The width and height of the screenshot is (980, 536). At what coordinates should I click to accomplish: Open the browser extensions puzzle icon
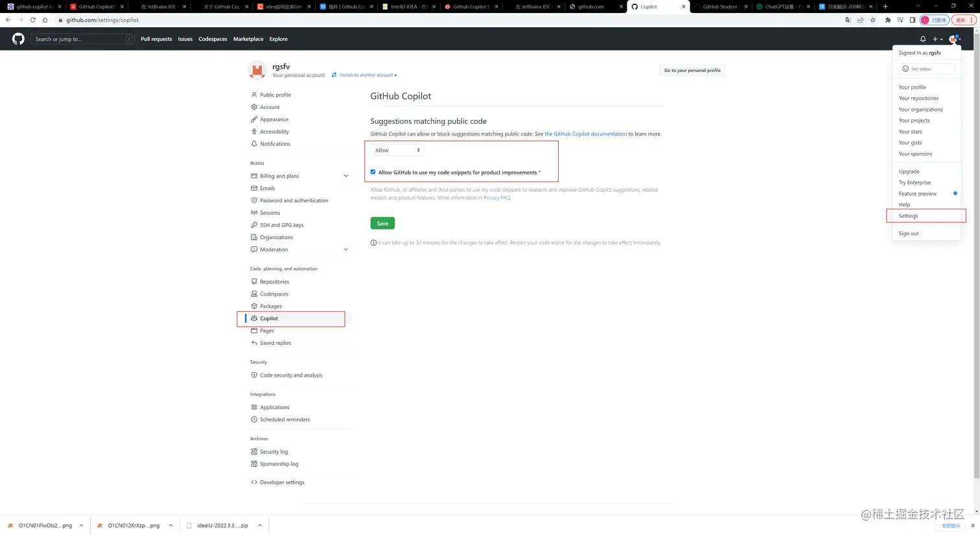point(887,20)
